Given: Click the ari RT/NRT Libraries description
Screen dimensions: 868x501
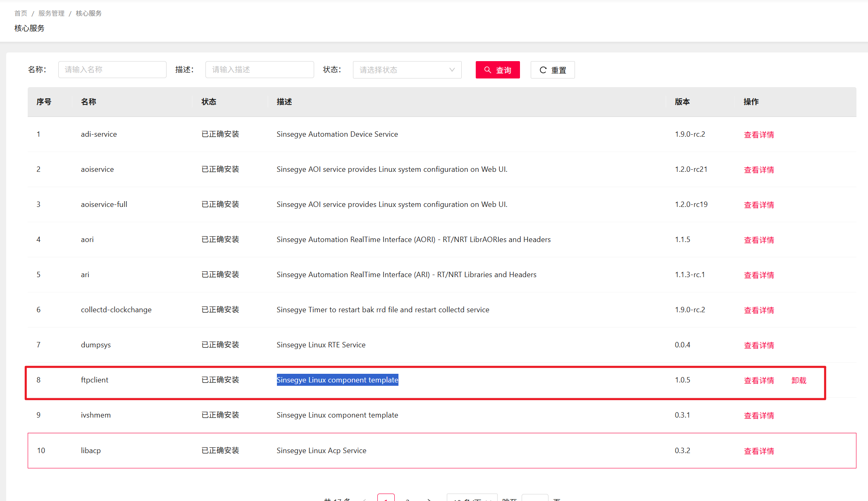Looking at the screenshot, I should pos(407,275).
